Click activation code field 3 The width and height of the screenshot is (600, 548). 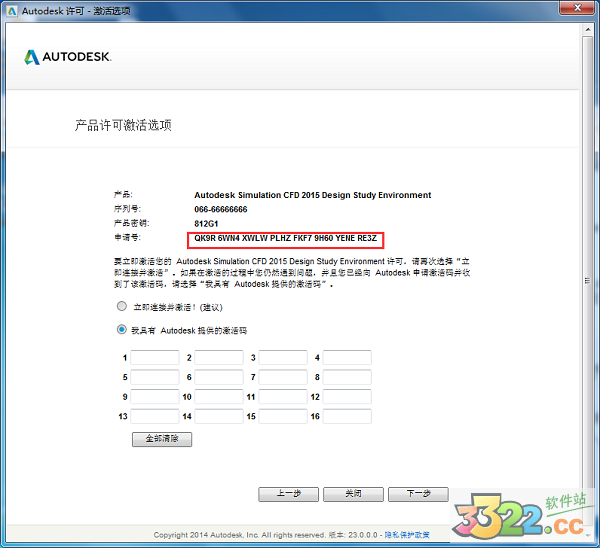point(283,357)
